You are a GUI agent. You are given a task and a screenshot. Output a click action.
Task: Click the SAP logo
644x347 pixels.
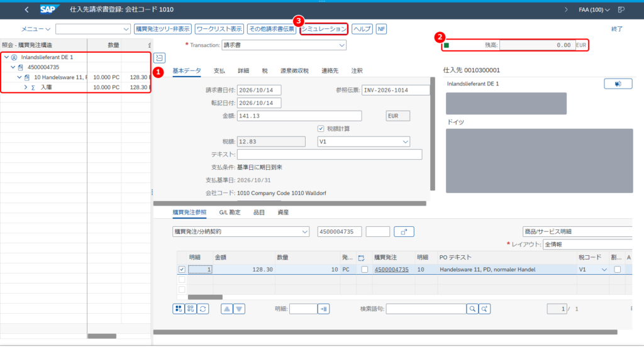49,9
